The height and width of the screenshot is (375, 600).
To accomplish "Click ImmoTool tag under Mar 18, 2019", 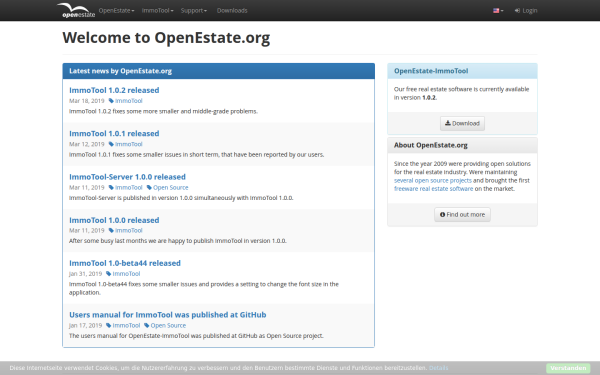I will [x=126, y=101].
